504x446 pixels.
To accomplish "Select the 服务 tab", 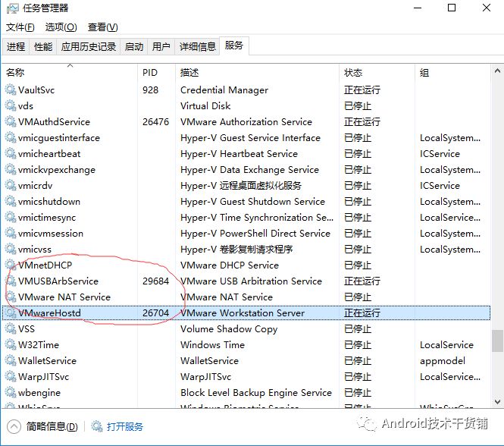I will [x=234, y=46].
